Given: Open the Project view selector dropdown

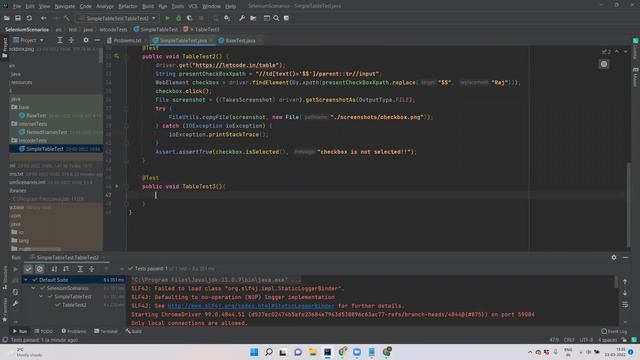Looking at the screenshot, I should click(28, 40).
